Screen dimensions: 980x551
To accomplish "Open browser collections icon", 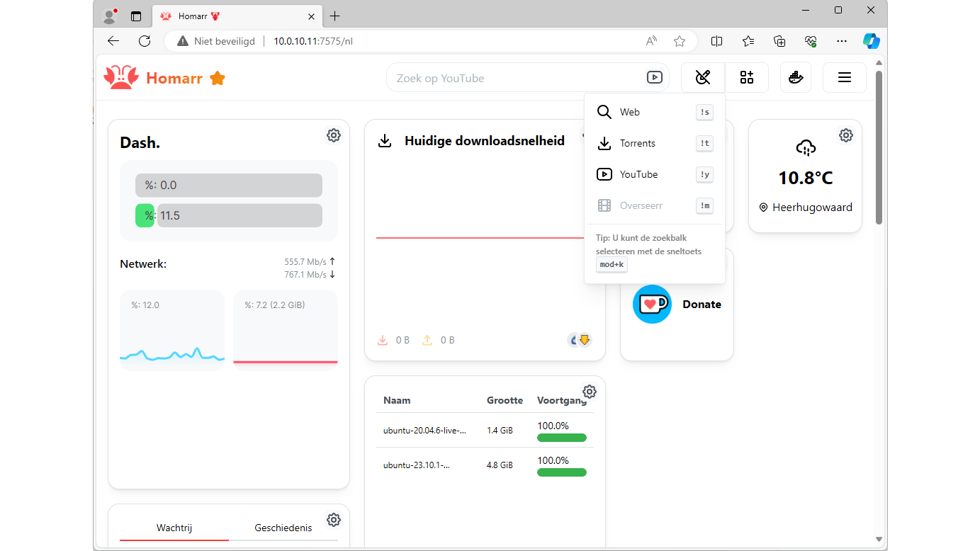I will tap(779, 41).
